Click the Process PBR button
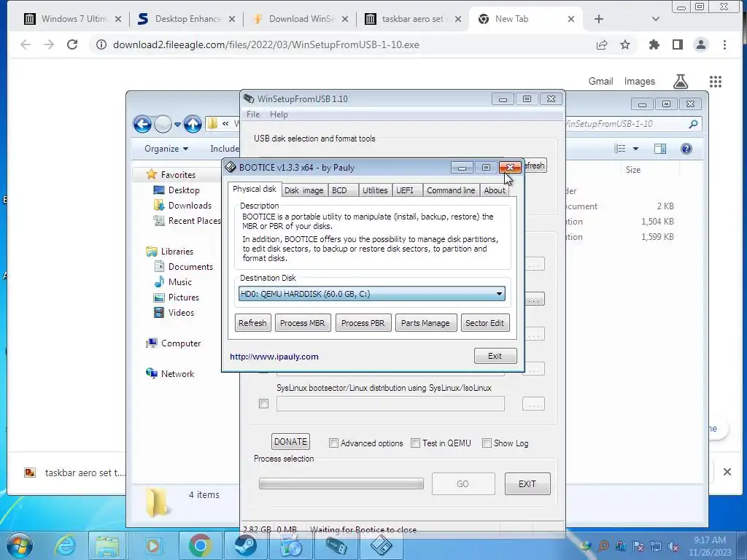 click(363, 323)
